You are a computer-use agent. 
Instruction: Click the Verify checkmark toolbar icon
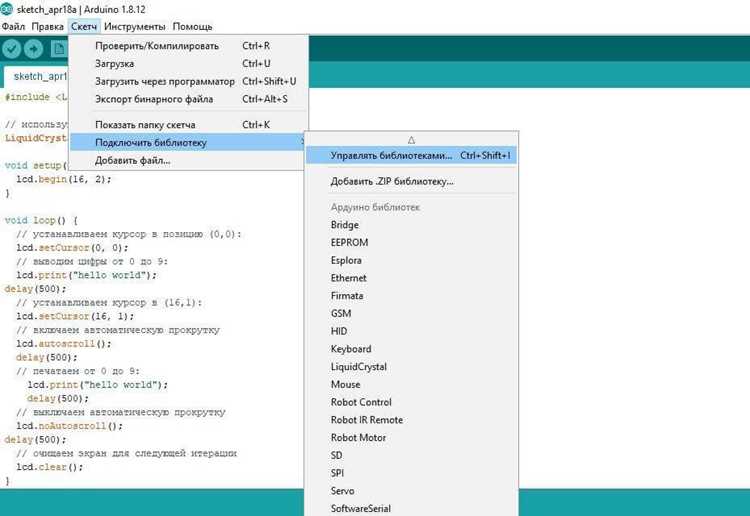coord(11,49)
